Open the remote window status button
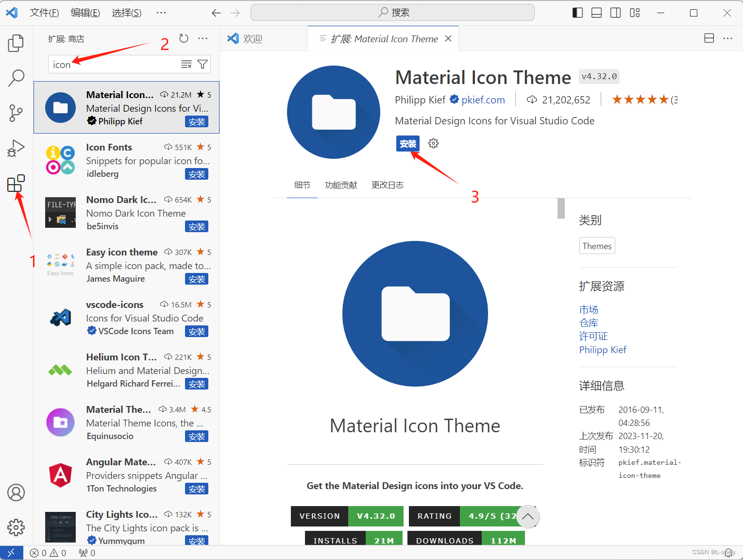Screen dimensions: 743x560 pos(11,553)
